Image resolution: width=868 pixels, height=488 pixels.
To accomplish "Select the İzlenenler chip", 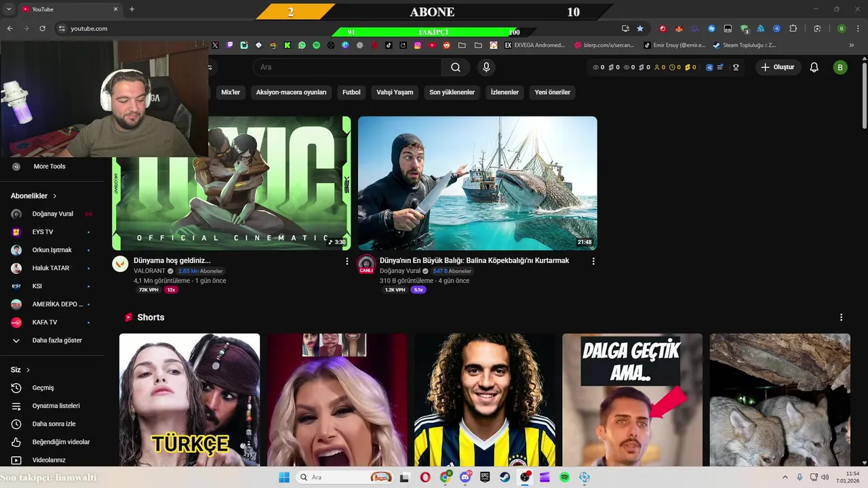I will [x=505, y=92].
